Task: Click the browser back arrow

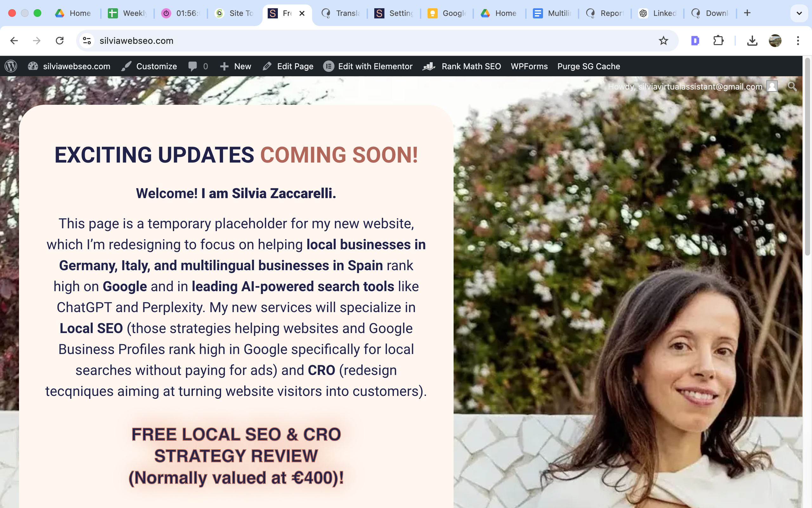Action: point(14,41)
